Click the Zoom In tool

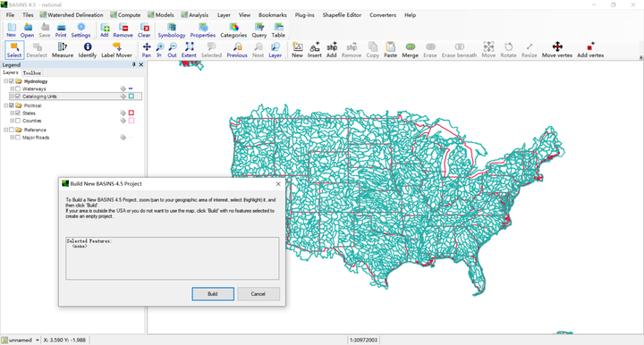pyautogui.click(x=160, y=50)
